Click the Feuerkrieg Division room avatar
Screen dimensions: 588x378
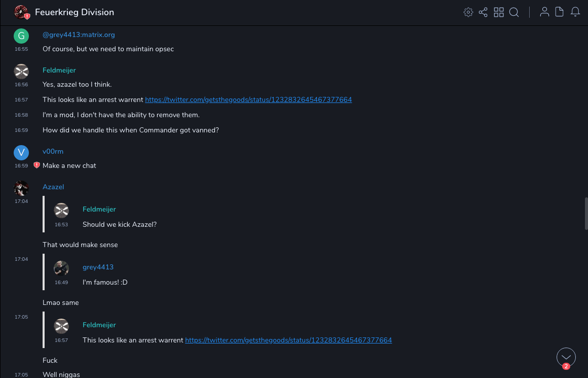(x=21, y=12)
